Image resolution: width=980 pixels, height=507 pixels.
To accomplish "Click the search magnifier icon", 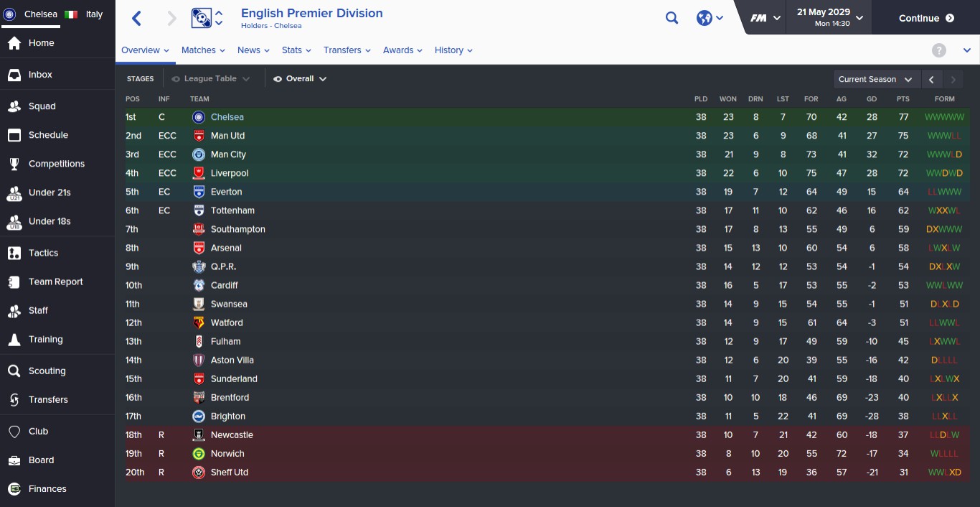I will (x=672, y=19).
